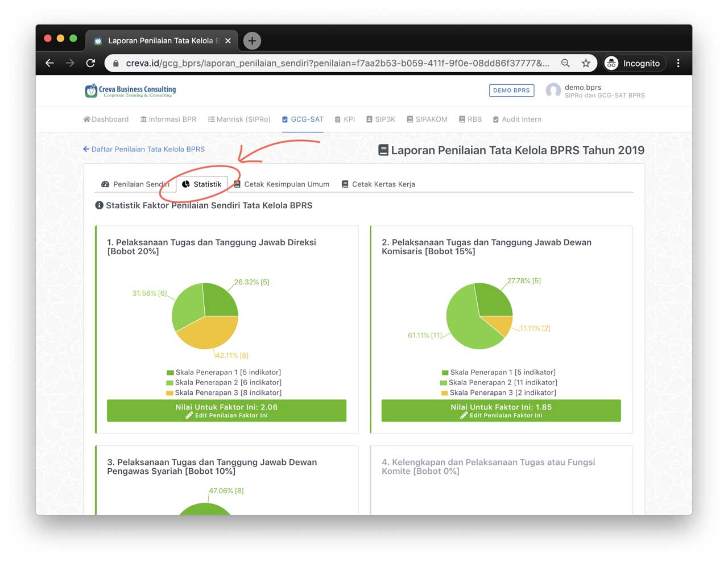The width and height of the screenshot is (728, 562).
Task: Click the 11.11% yellow slice in Komisaris pie
Action: 500,325
